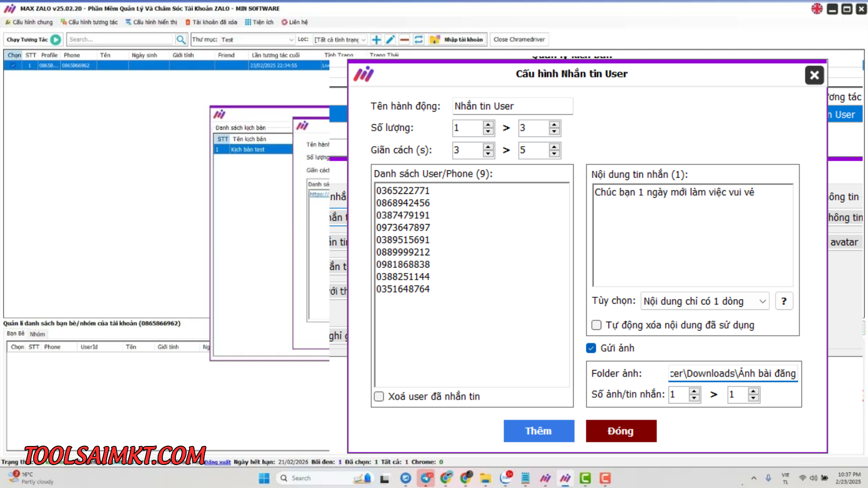
Task: Click the blue Thêm button
Action: click(x=539, y=431)
